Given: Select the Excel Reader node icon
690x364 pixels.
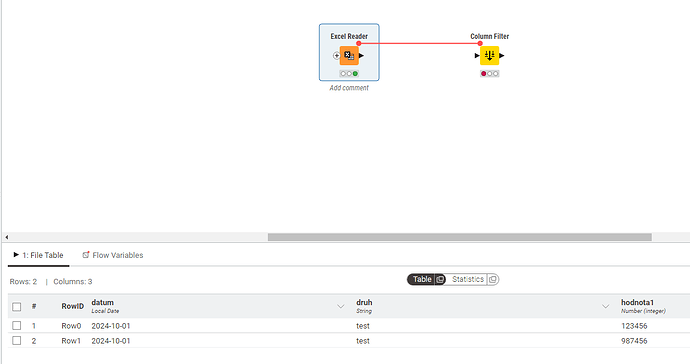Looking at the screenshot, I should [x=349, y=55].
